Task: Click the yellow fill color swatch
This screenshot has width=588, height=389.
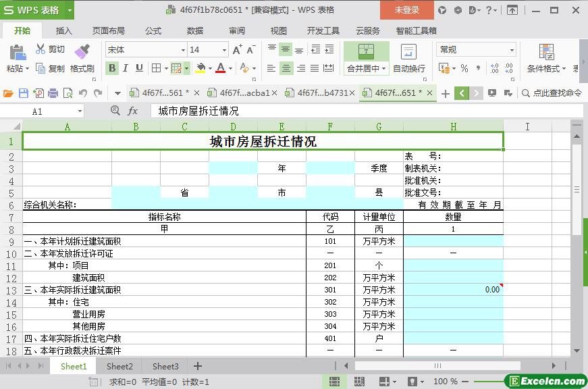Action: pos(200,68)
